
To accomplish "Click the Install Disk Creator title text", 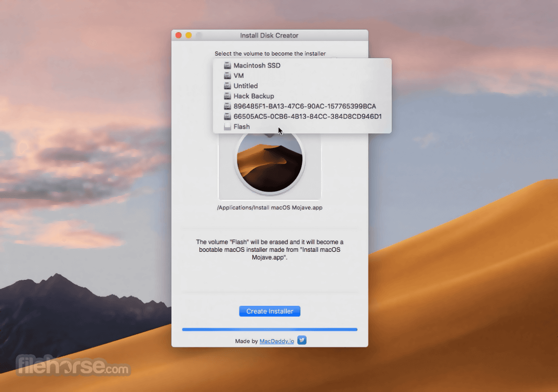I will pyautogui.click(x=269, y=36).
